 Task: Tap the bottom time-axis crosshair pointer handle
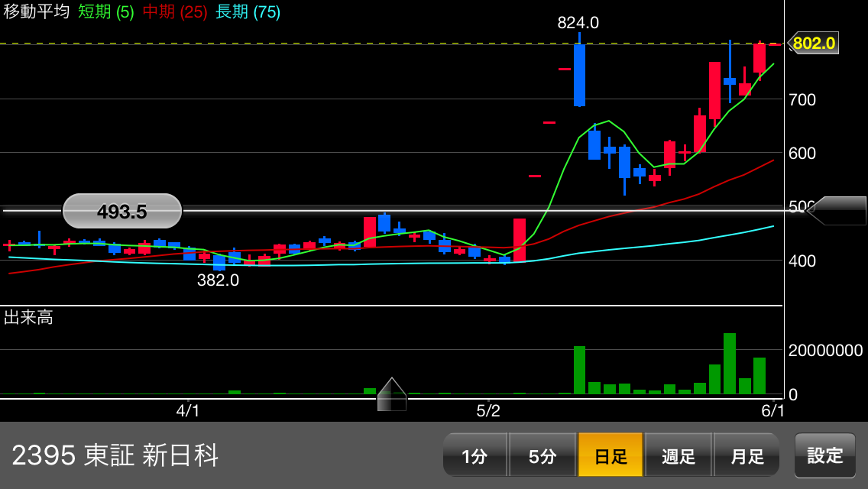point(392,395)
